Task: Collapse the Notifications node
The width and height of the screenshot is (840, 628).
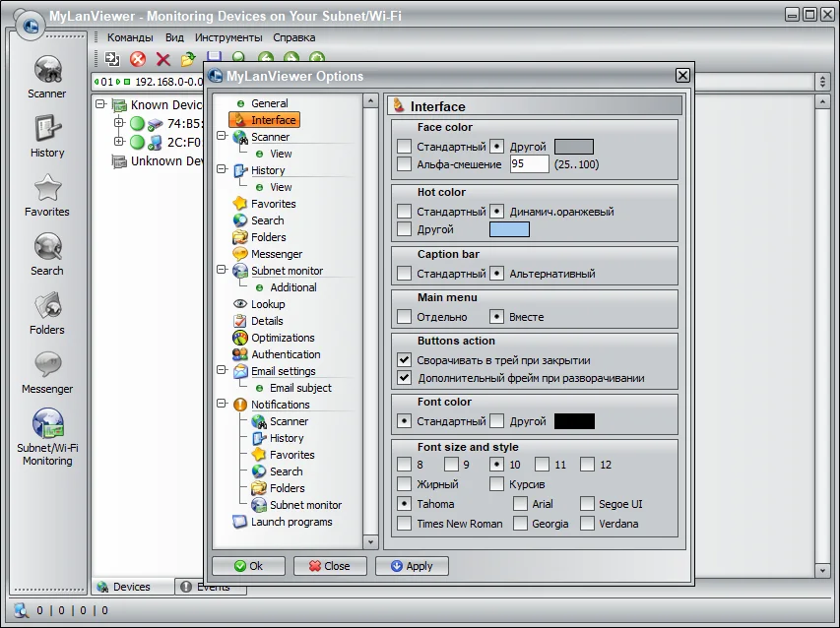Action: click(x=222, y=404)
